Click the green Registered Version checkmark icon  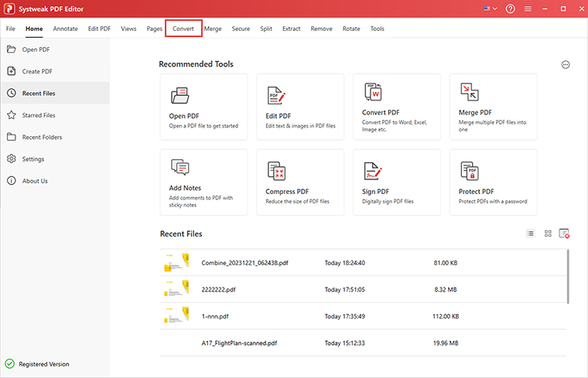click(x=10, y=364)
